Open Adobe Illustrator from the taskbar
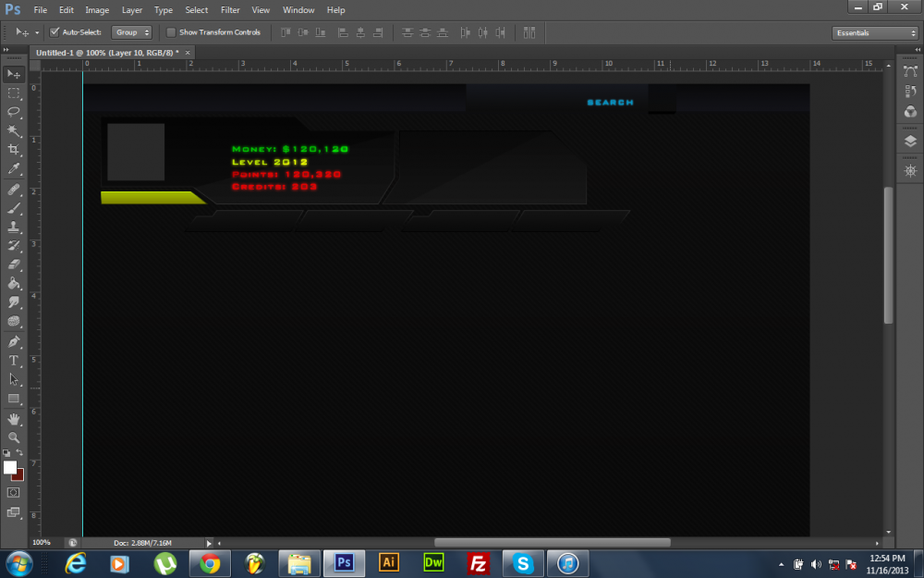This screenshot has width=924, height=578. click(x=389, y=562)
